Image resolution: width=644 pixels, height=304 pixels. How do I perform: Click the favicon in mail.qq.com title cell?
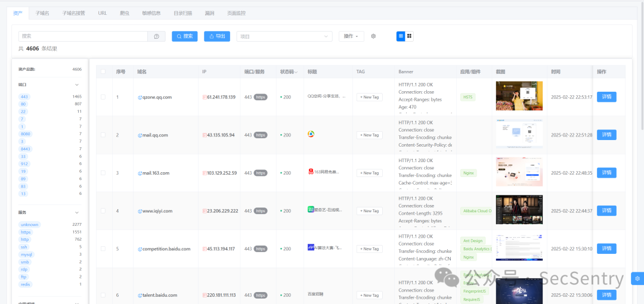click(311, 134)
